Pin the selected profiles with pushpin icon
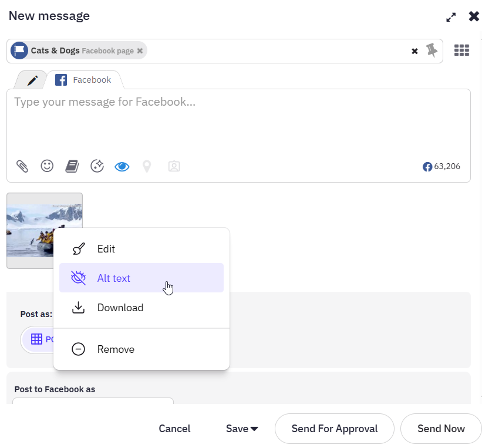The width and height of the screenshot is (482, 448). click(x=432, y=50)
